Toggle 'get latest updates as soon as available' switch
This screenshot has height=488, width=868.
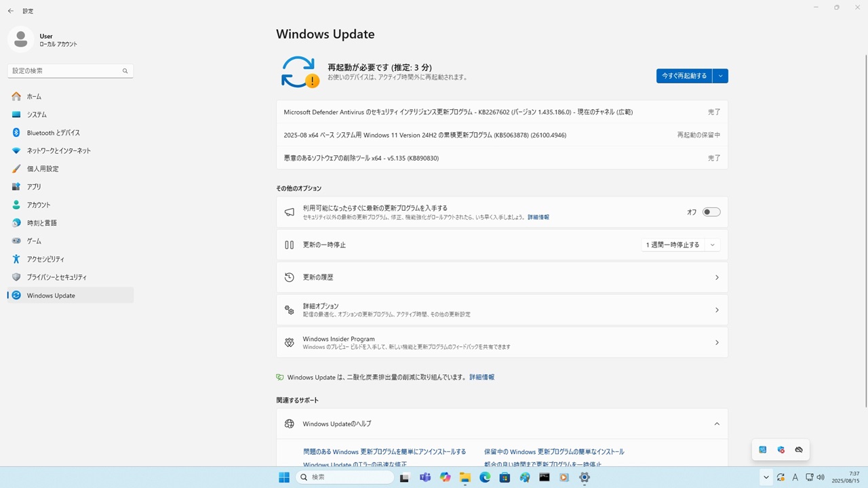click(711, 212)
